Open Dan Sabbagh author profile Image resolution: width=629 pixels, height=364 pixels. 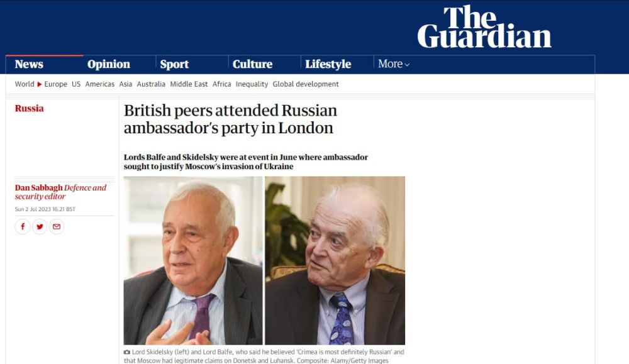[39, 187]
